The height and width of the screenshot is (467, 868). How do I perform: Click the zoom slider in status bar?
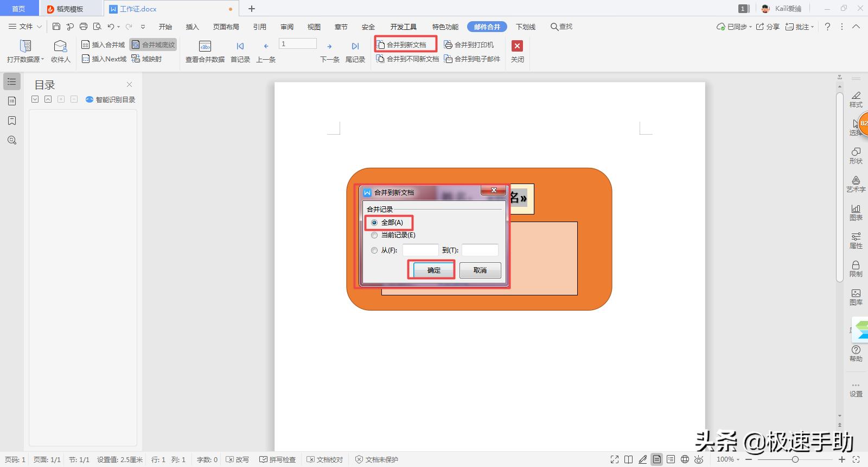pos(795,459)
